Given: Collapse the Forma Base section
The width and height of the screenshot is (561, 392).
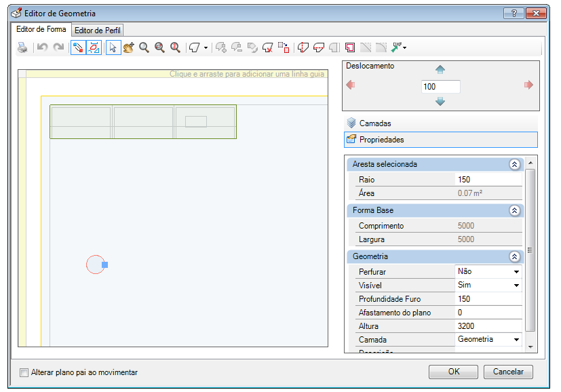Looking at the screenshot, I should click(514, 210).
